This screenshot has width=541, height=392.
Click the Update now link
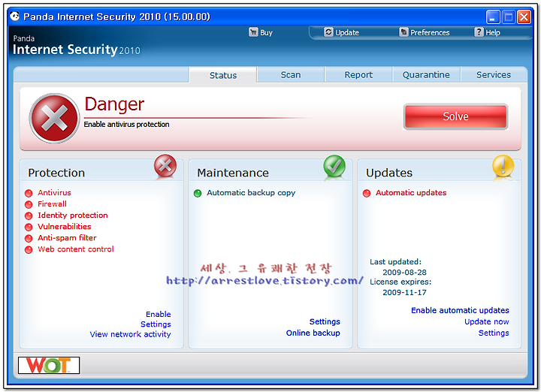pos(486,321)
